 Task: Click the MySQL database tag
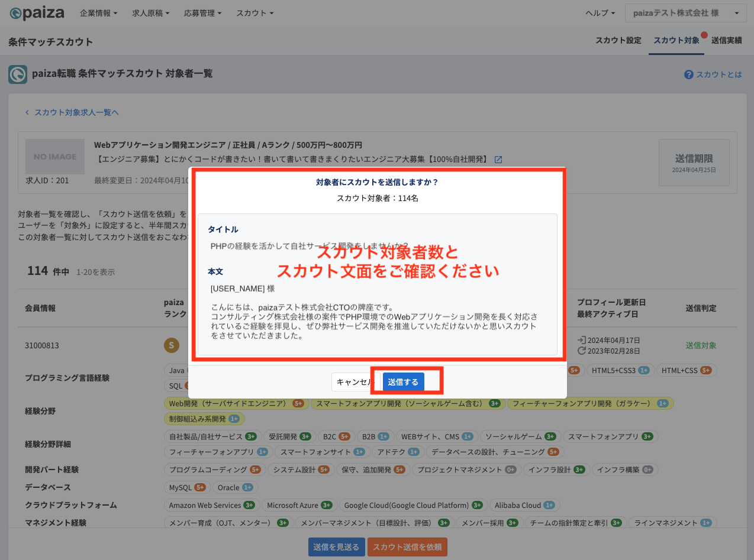(x=186, y=487)
